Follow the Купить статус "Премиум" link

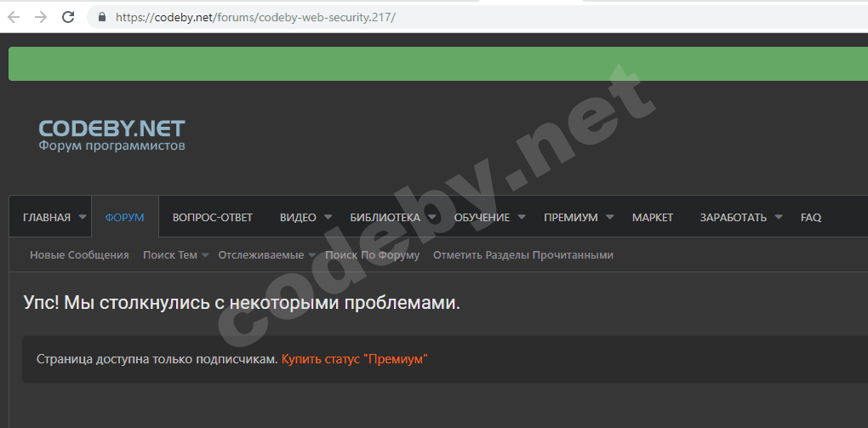[x=355, y=359]
